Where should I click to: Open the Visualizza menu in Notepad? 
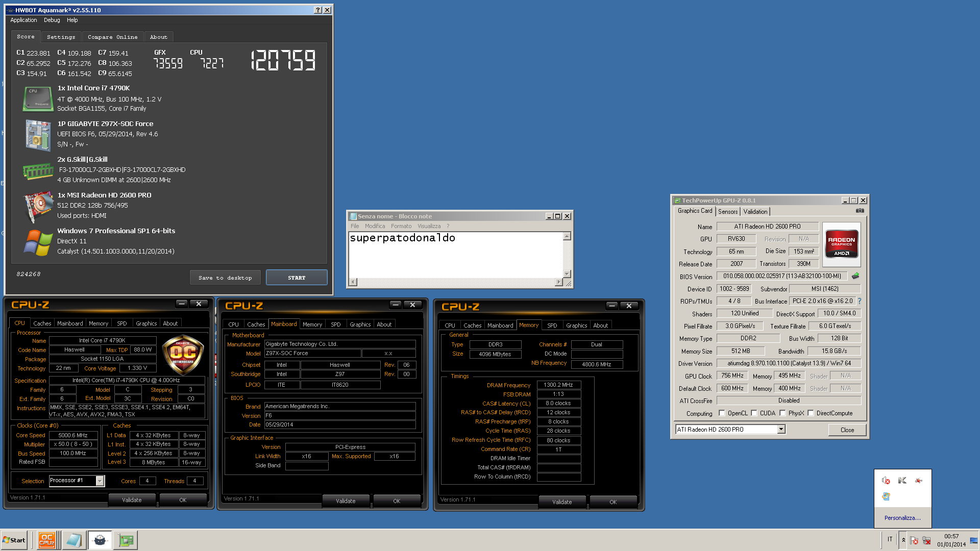(x=429, y=226)
